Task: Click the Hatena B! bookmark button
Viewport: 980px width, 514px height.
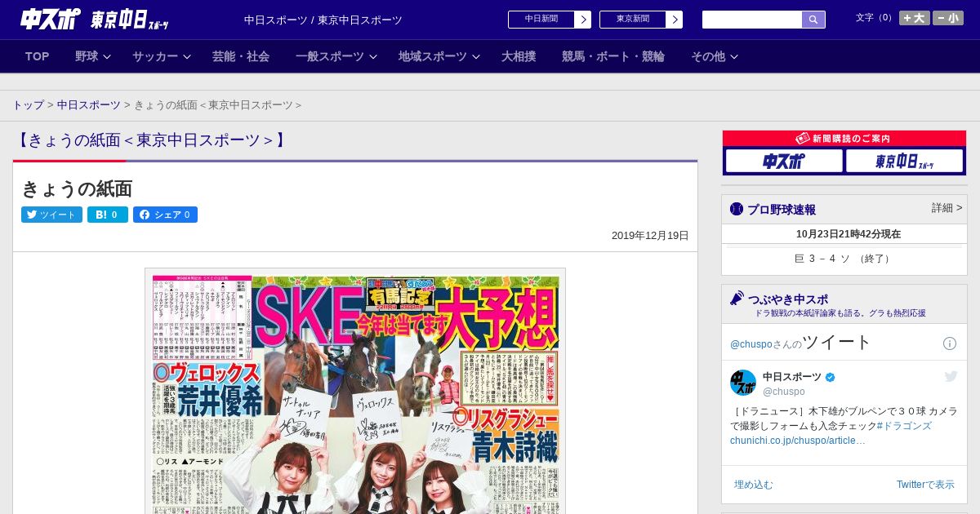Action: pos(108,215)
